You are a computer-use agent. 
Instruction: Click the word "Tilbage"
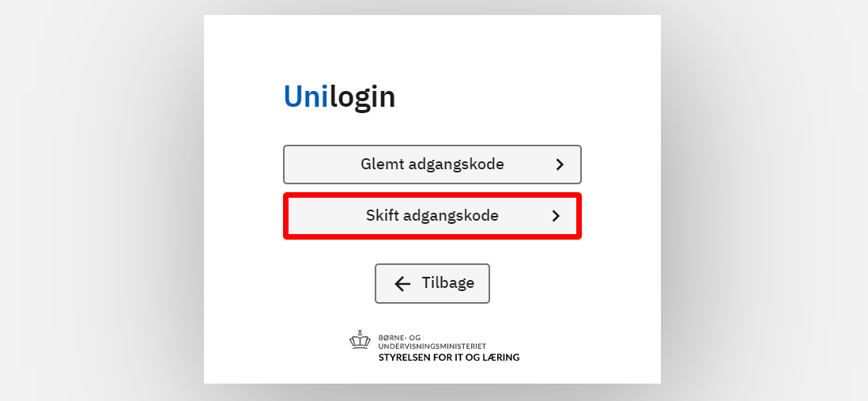[447, 283]
